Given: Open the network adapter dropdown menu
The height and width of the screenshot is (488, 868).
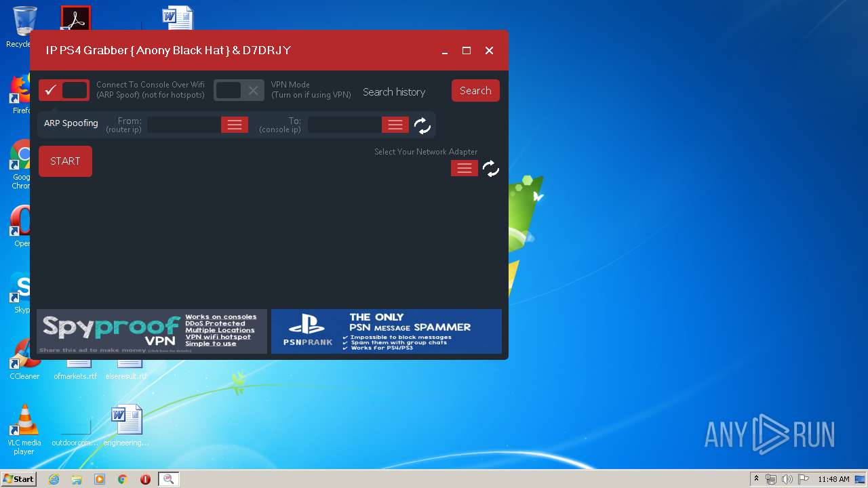Looking at the screenshot, I should 465,168.
